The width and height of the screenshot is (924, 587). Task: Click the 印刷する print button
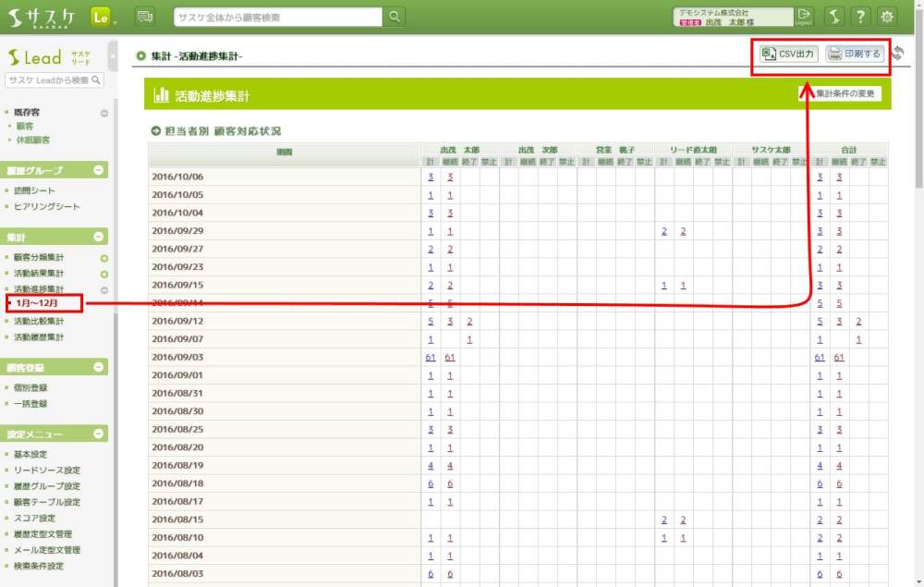coord(855,54)
